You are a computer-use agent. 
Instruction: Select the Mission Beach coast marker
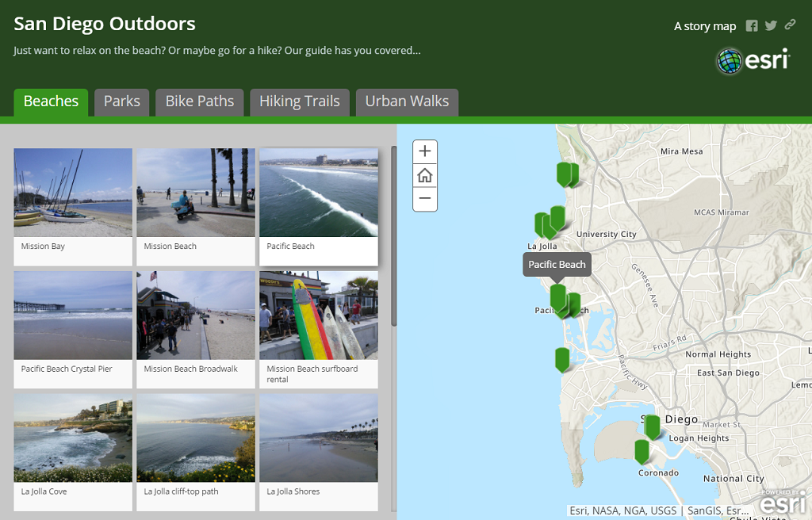[562, 360]
